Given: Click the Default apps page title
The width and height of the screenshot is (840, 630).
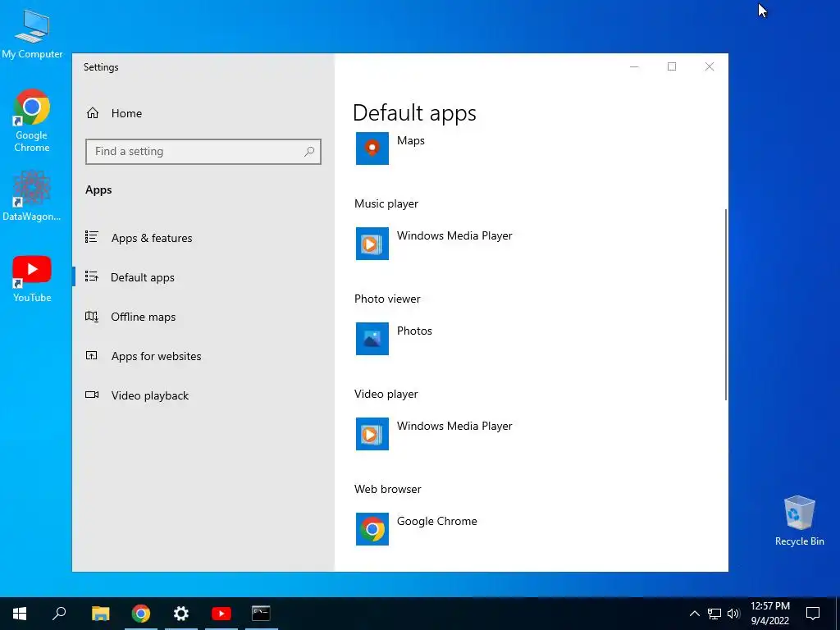Looking at the screenshot, I should [414, 113].
